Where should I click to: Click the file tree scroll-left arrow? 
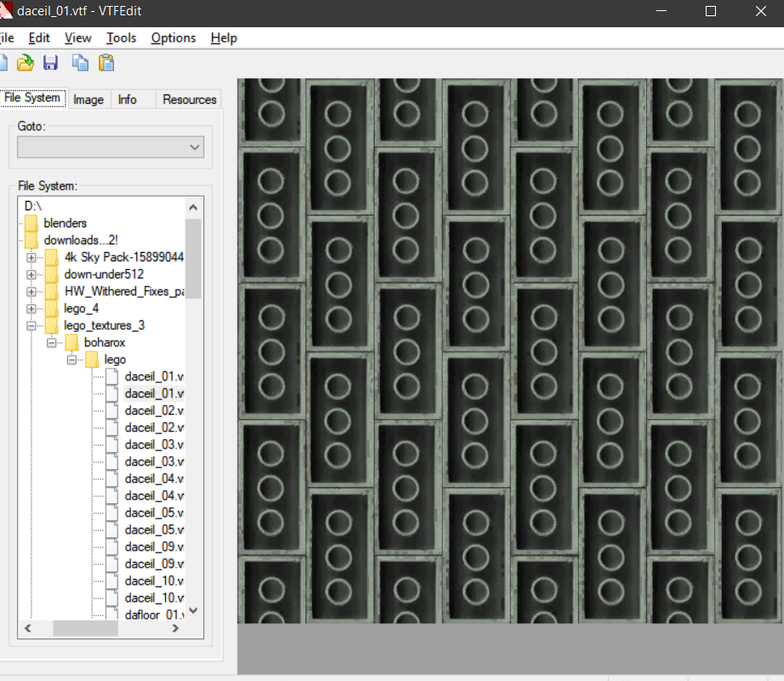[28, 628]
